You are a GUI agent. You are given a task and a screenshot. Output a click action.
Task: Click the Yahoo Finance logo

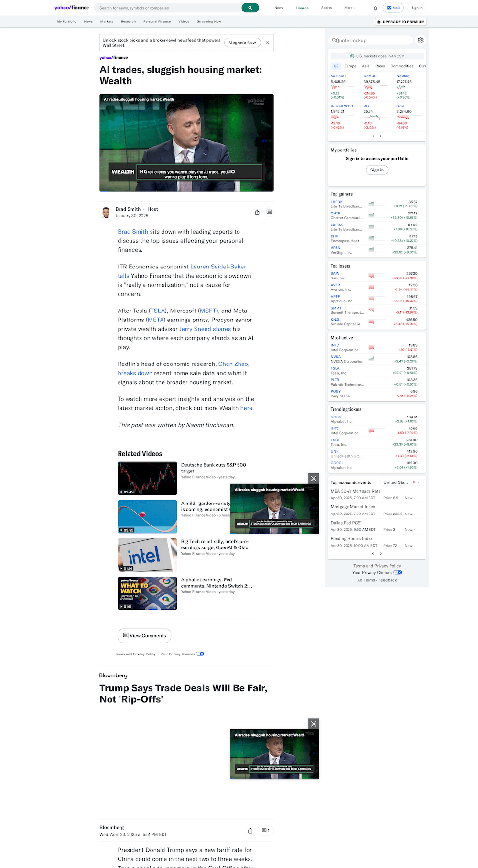tap(72, 8)
